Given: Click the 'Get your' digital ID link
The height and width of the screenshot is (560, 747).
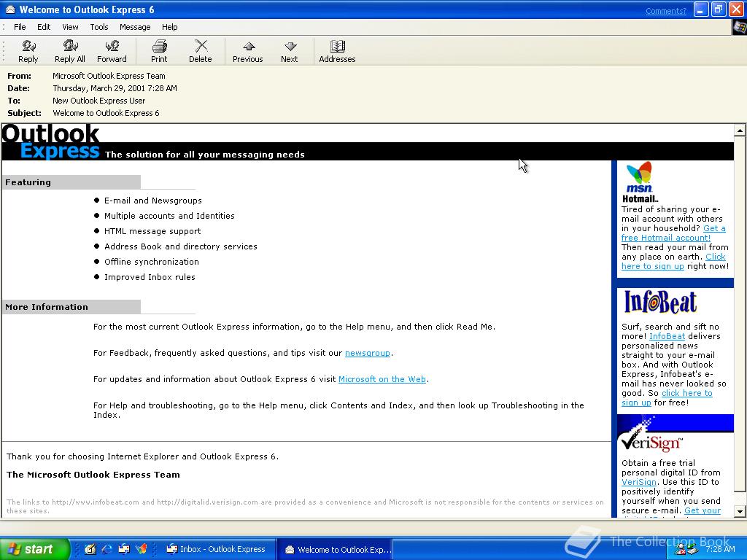Looking at the screenshot, I should [703, 510].
